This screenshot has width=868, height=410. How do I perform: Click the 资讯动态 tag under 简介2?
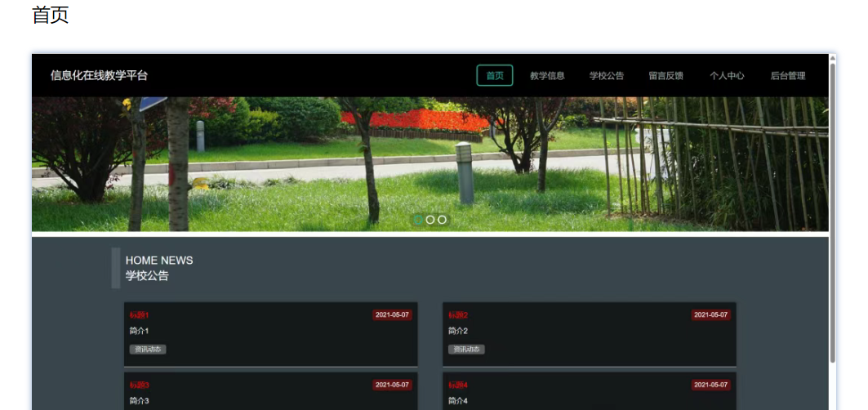[x=466, y=350]
